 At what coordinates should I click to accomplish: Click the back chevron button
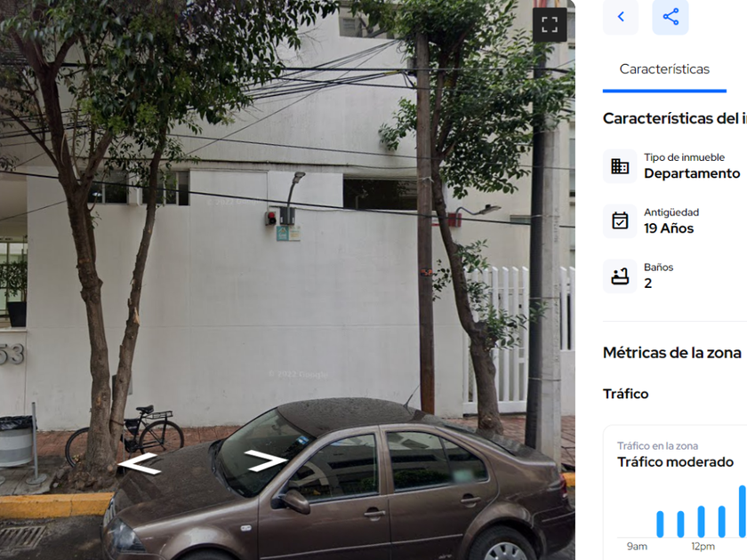tap(621, 17)
